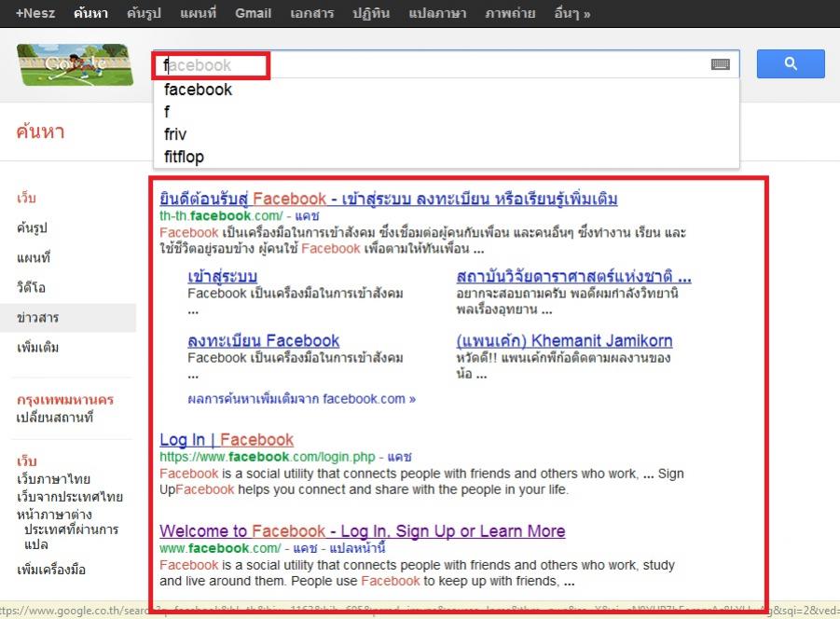Viewport: 840px width, 619px height.
Task: Click แปลหน้านี้ translate link
Action: point(357,548)
